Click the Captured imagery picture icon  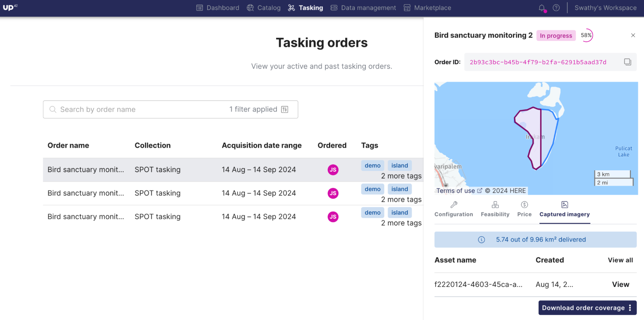(564, 204)
